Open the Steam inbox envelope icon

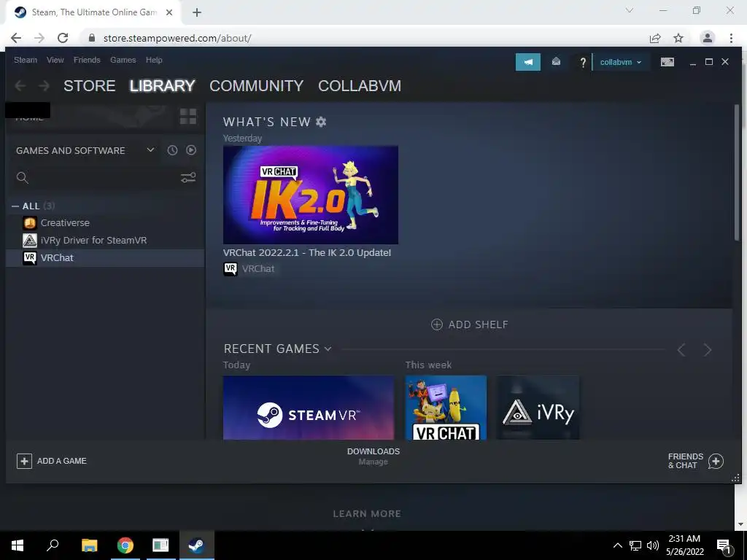pyautogui.click(x=556, y=62)
